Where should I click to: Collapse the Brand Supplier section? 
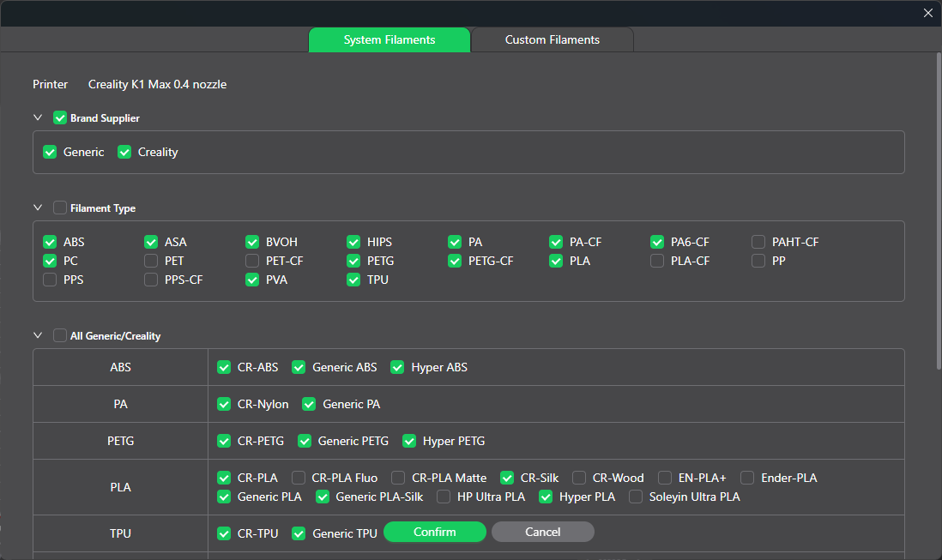coord(38,117)
